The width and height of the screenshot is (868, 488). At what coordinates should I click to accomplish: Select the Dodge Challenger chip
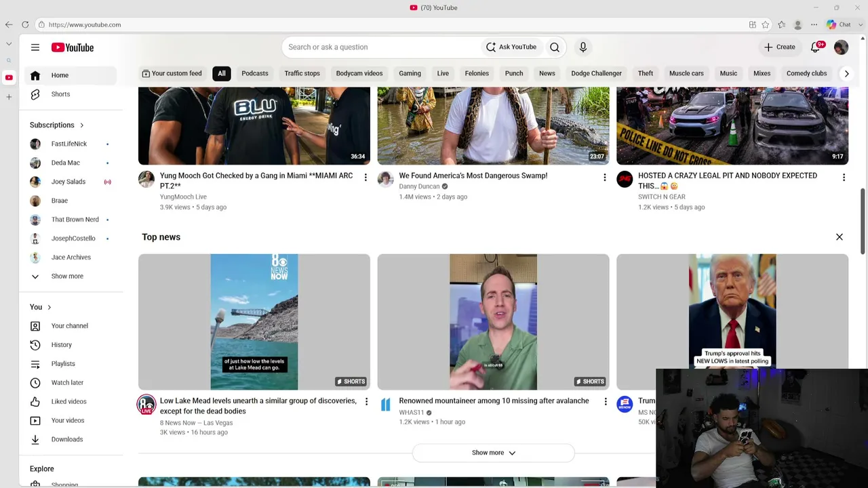596,73
